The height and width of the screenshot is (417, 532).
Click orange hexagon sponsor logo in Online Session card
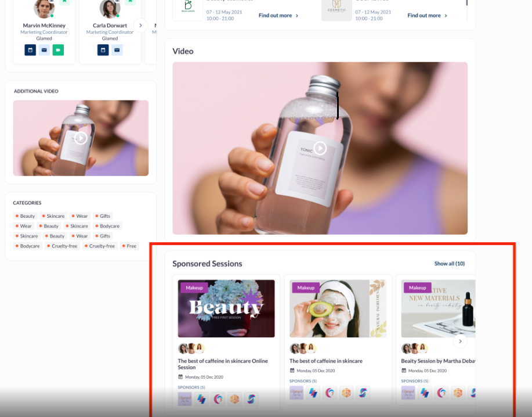click(x=235, y=399)
